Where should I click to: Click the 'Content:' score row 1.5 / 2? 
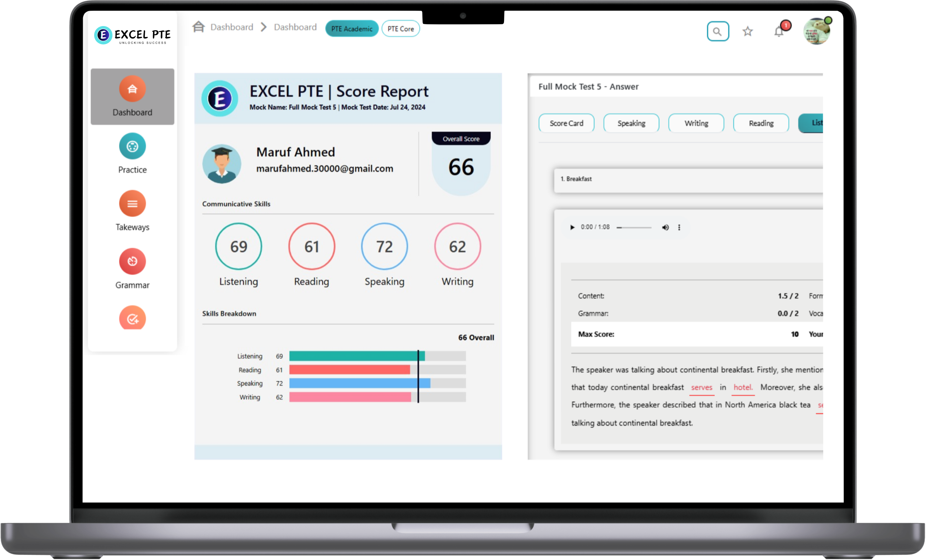coord(688,296)
